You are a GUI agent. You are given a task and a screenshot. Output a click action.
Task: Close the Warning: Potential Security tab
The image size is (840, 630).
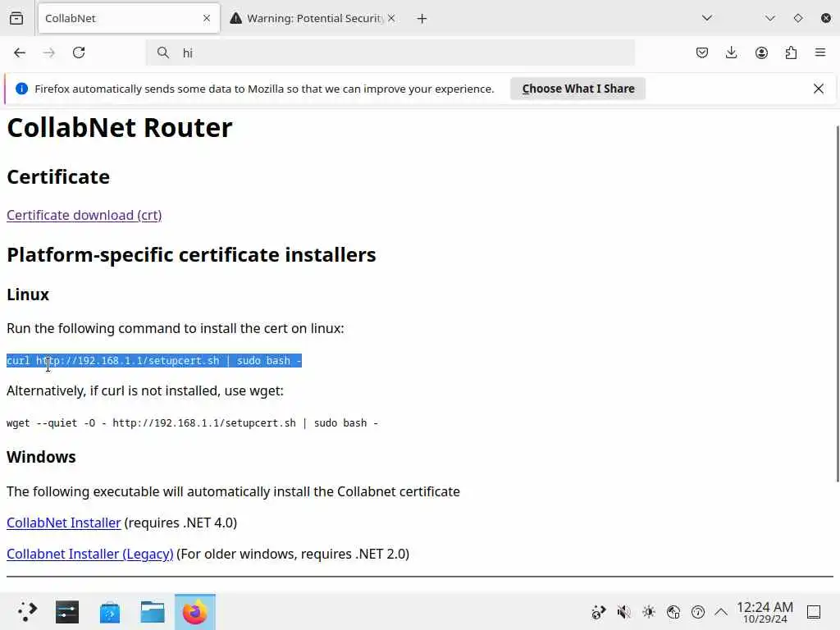click(x=391, y=18)
